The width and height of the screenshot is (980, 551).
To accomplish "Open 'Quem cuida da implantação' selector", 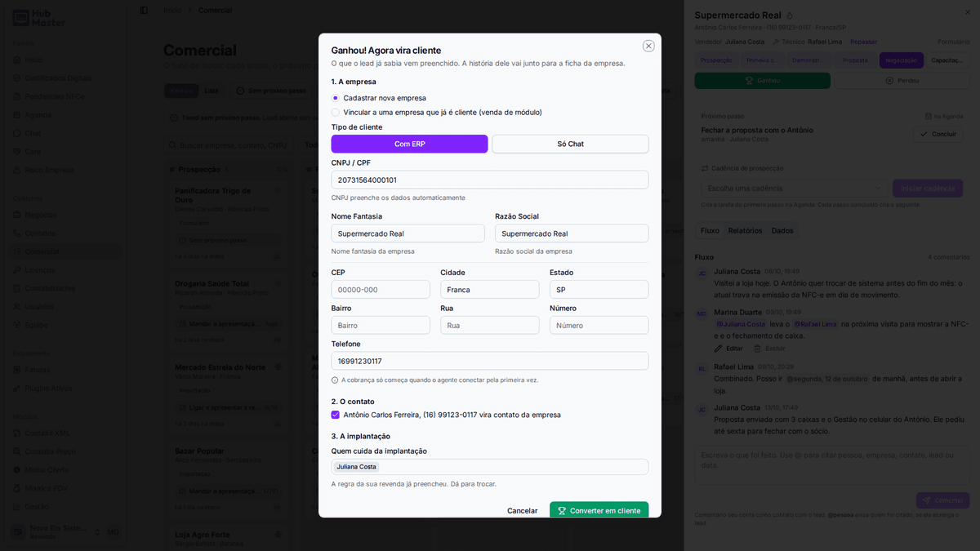I will pos(490,467).
